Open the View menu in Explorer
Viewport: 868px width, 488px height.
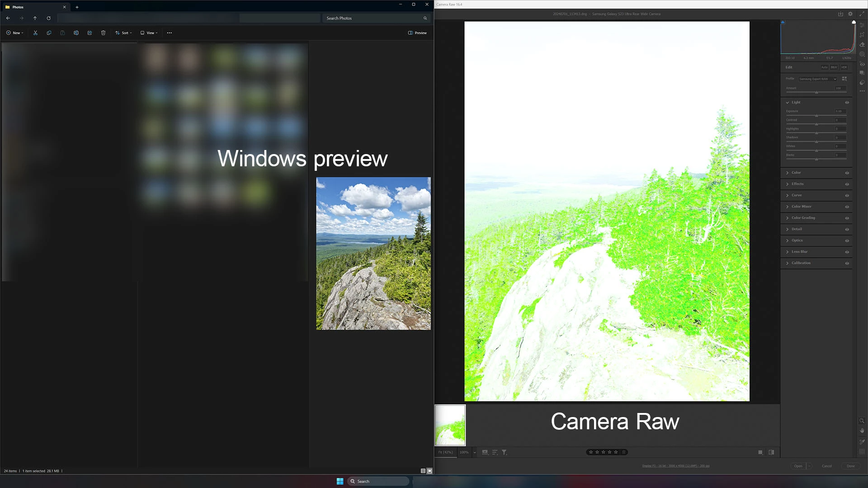coord(149,33)
